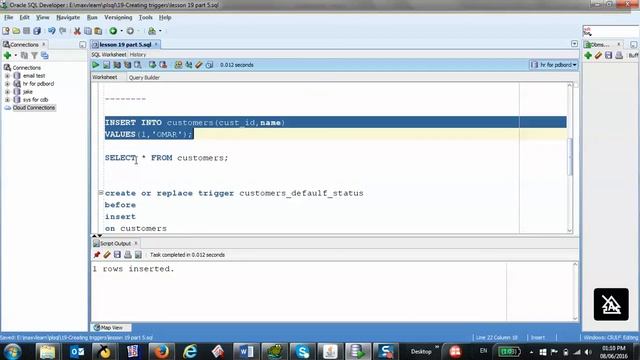Open a file using the folder icon

coord(16,31)
